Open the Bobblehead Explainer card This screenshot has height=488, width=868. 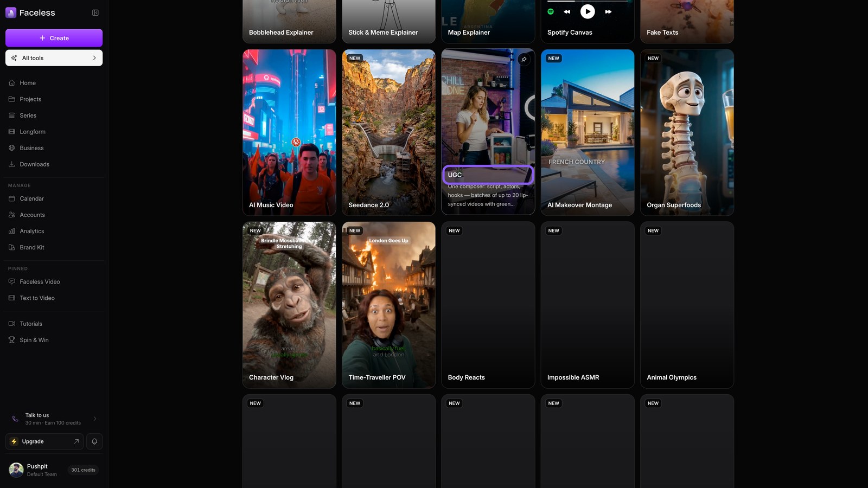(289, 22)
